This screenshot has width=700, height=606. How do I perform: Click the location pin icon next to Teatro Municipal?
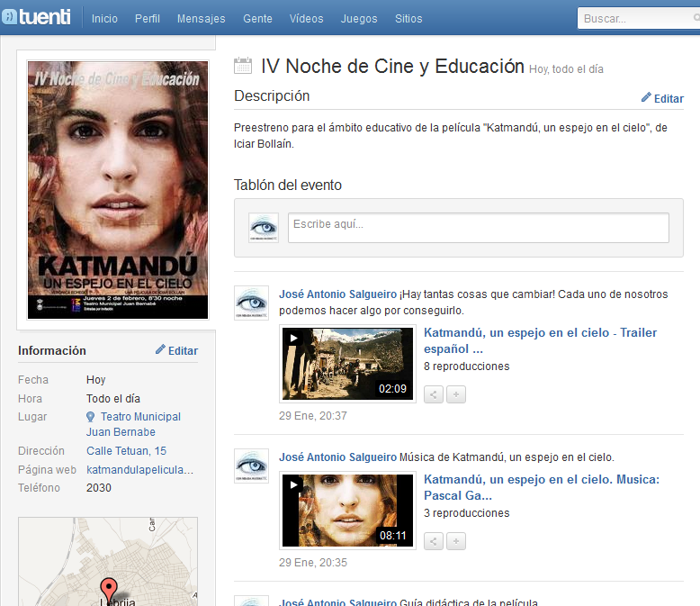coord(91,417)
